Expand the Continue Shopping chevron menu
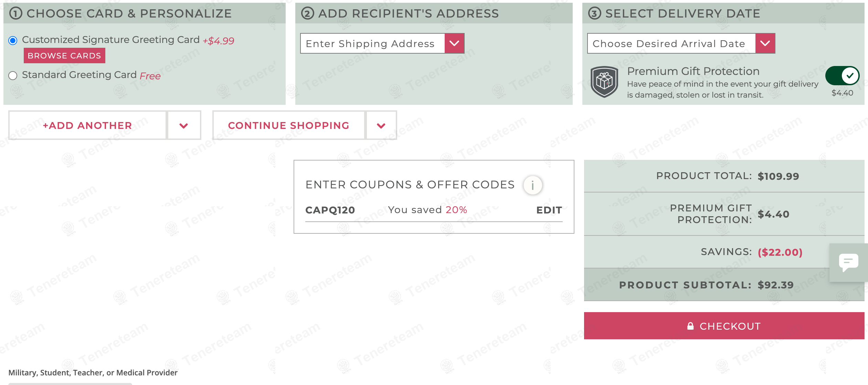The width and height of the screenshot is (868, 385). point(381,125)
